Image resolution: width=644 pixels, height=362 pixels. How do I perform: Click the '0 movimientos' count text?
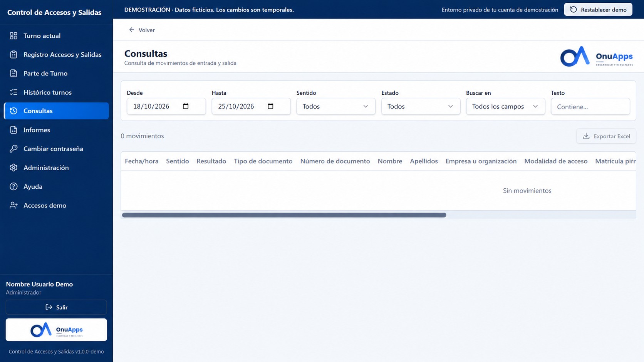pos(142,136)
